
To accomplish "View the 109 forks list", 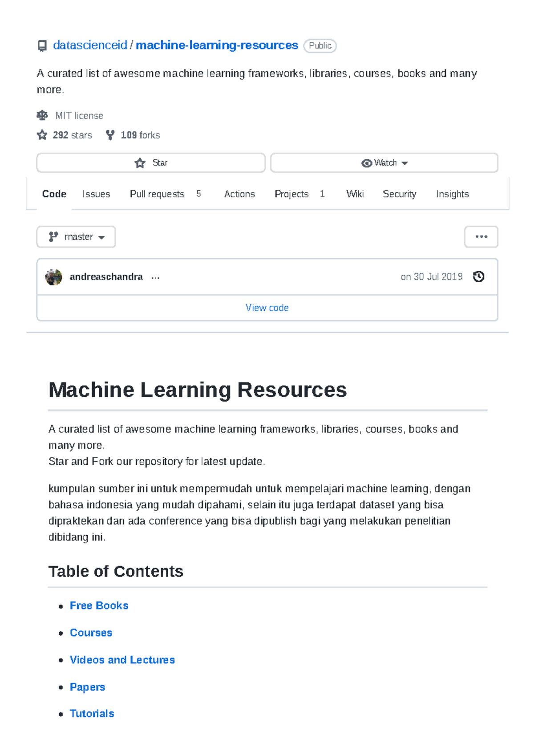I will (140, 135).
